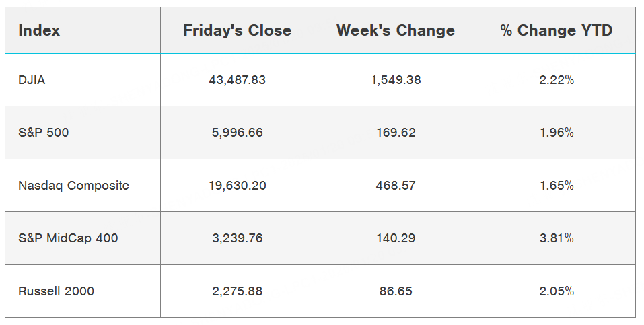Select Russell 2000 close 2,275.88
The image size is (644, 325).
click(237, 291)
